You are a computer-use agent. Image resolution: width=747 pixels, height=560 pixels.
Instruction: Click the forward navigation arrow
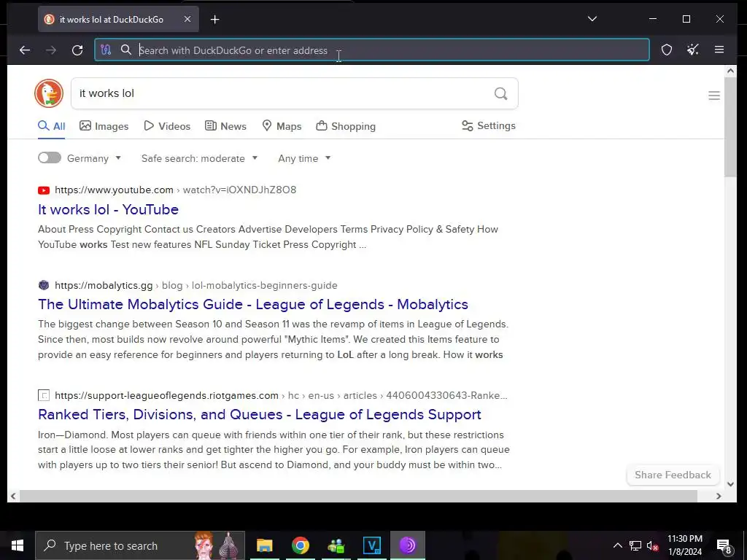coord(51,50)
